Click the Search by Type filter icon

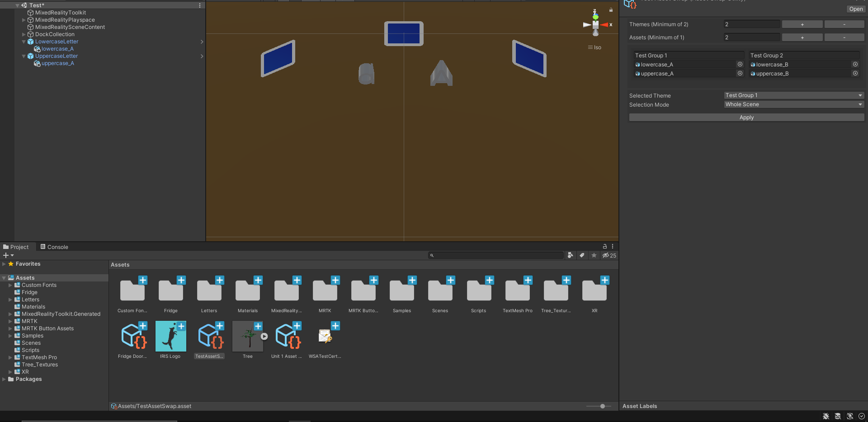coord(571,255)
